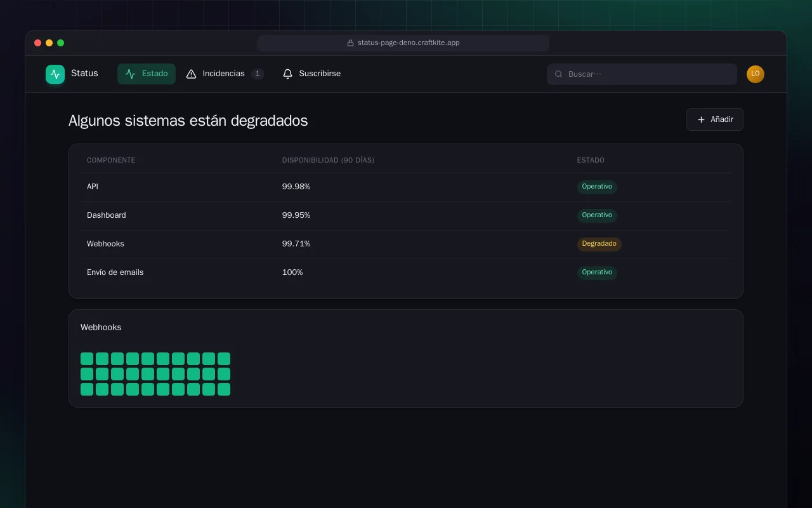This screenshot has height=508, width=812.
Task: Close the browser window with red button
Action: [38, 43]
